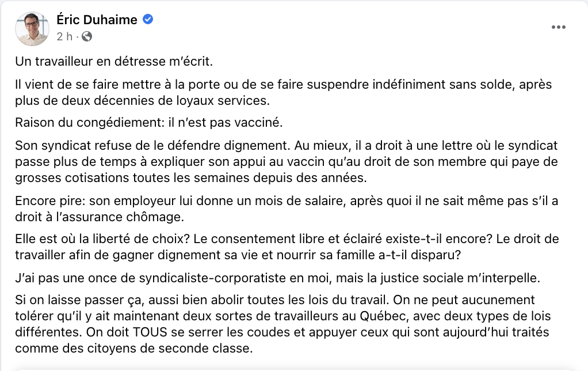This screenshot has width=588, height=371.
Task: Open the post's 2 h timestamp link
Action: tap(64, 36)
